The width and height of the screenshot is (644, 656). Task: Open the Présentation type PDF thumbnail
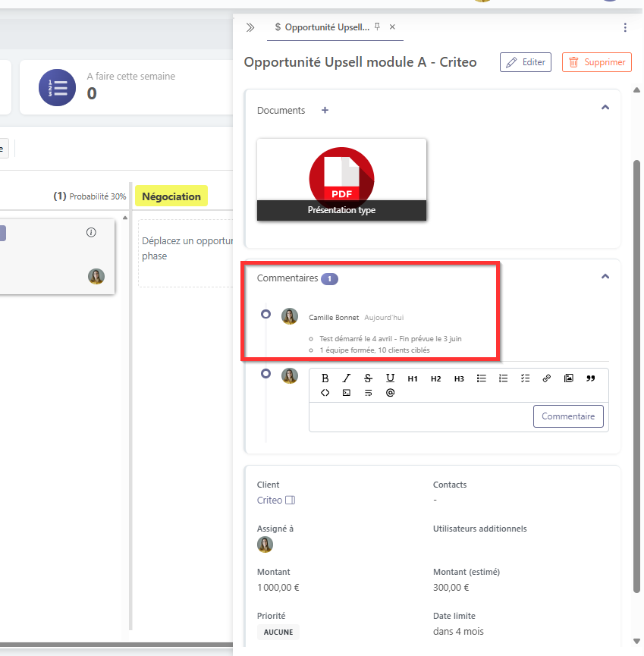pyautogui.click(x=341, y=180)
